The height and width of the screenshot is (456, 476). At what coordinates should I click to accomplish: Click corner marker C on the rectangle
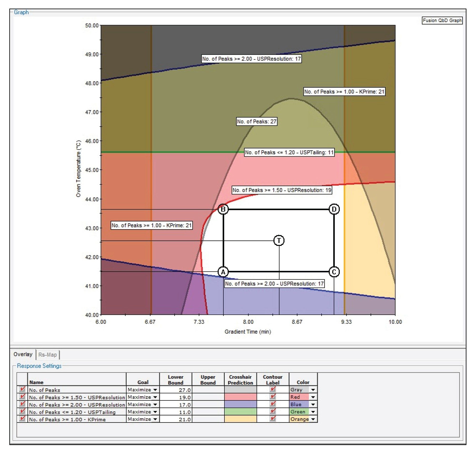(334, 272)
